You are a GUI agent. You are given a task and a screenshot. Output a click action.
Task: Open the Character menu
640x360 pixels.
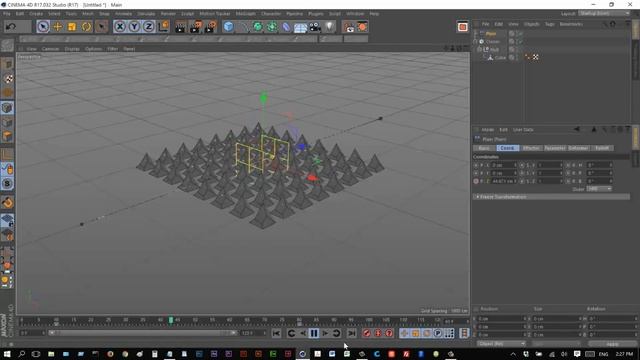[x=271, y=14]
